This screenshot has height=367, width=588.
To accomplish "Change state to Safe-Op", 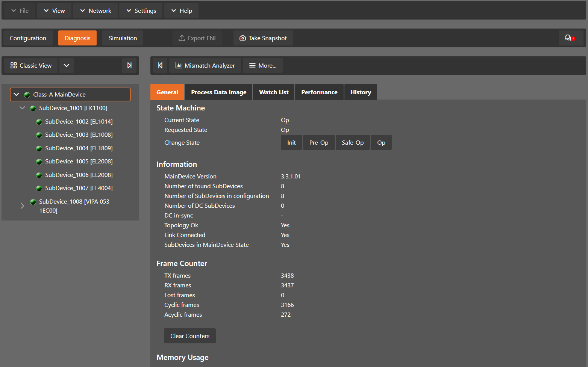I will point(353,142).
